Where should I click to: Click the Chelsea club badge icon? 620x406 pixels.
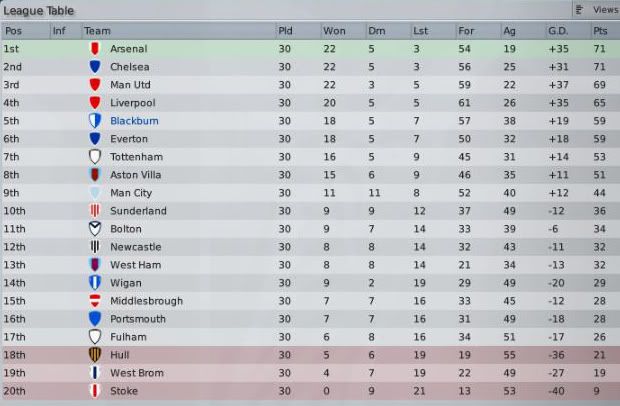(x=94, y=66)
